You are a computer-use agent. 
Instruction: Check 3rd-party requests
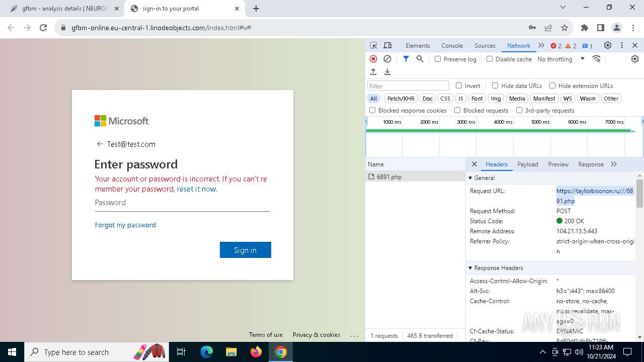tap(519, 110)
